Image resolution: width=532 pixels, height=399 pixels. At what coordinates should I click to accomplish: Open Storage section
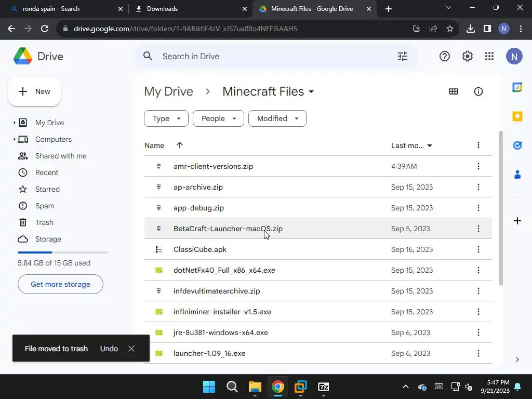point(48,239)
